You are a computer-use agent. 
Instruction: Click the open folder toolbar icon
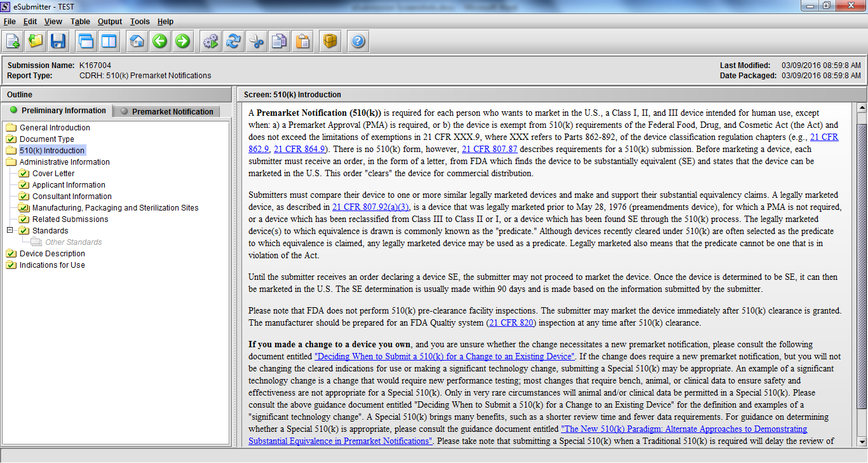36,42
